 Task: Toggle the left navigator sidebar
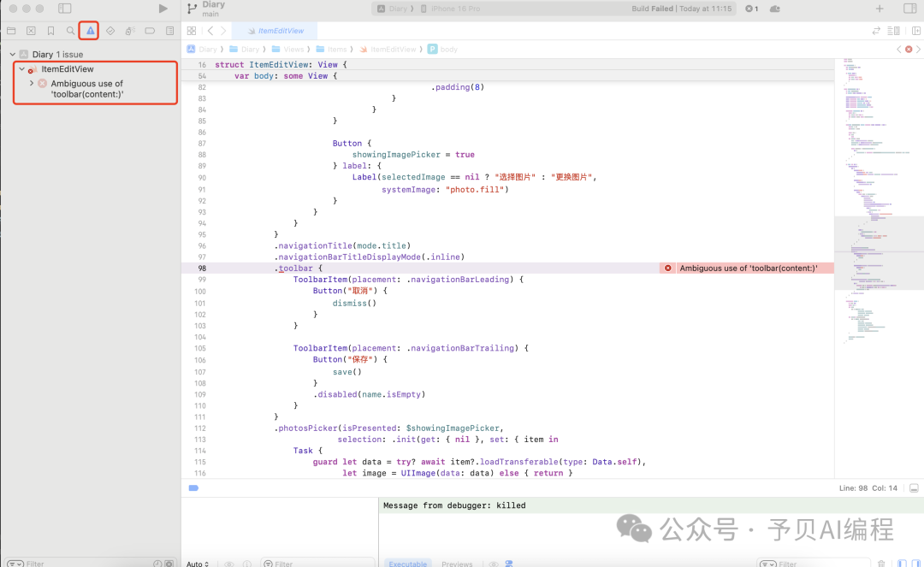click(x=65, y=9)
